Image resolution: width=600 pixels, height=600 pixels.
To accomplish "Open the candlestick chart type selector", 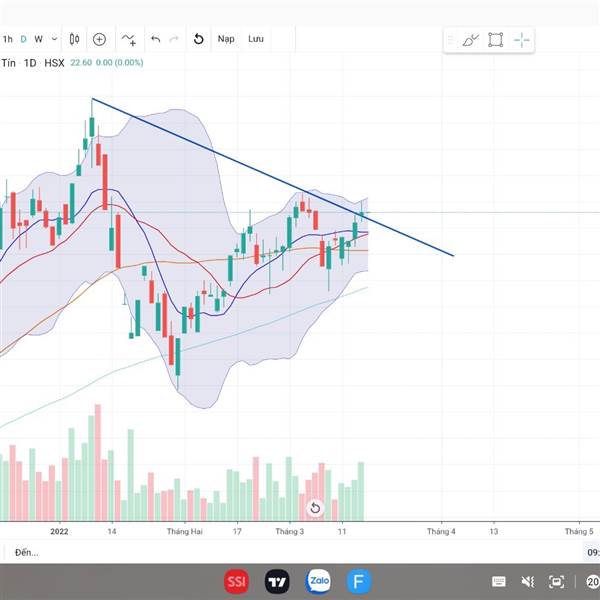I will [x=75, y=39].
